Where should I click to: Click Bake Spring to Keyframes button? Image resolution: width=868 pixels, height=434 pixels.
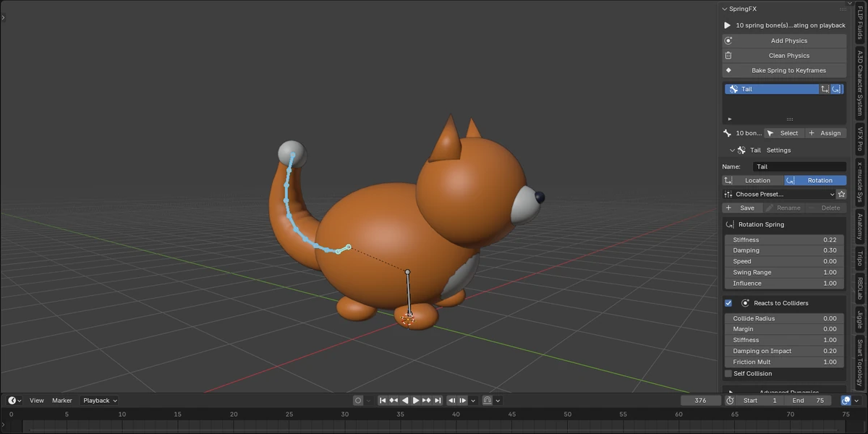pos(784,70)
